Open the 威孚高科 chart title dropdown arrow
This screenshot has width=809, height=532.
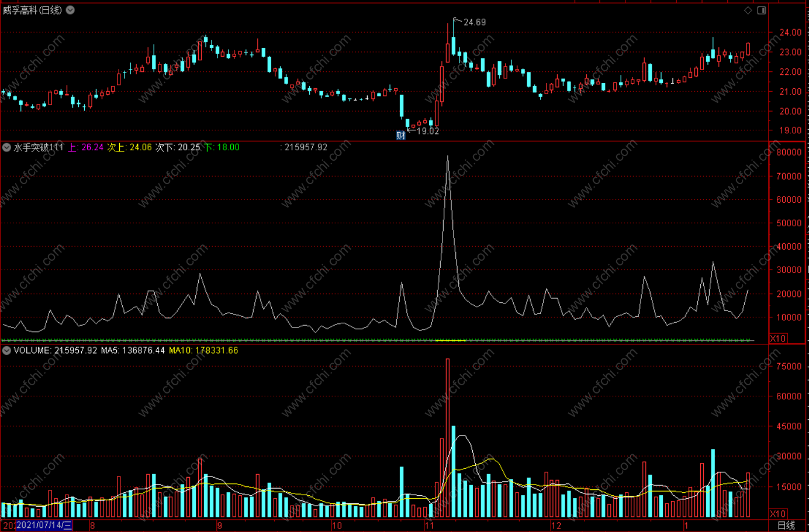[70, 10]
